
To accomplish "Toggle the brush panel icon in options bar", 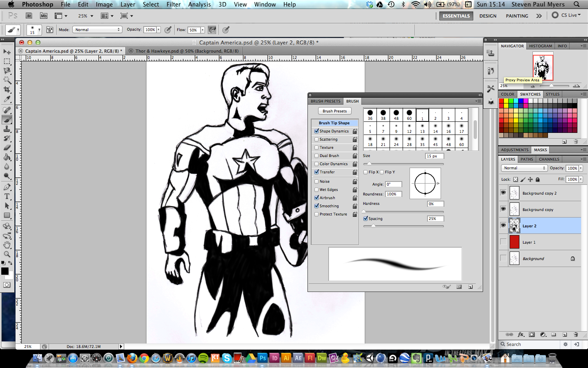I will pos(50,30).
